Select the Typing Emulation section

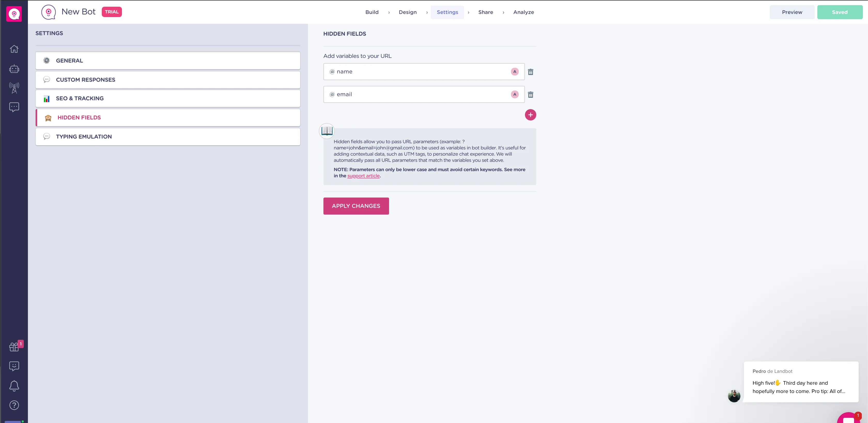point(168,137)
